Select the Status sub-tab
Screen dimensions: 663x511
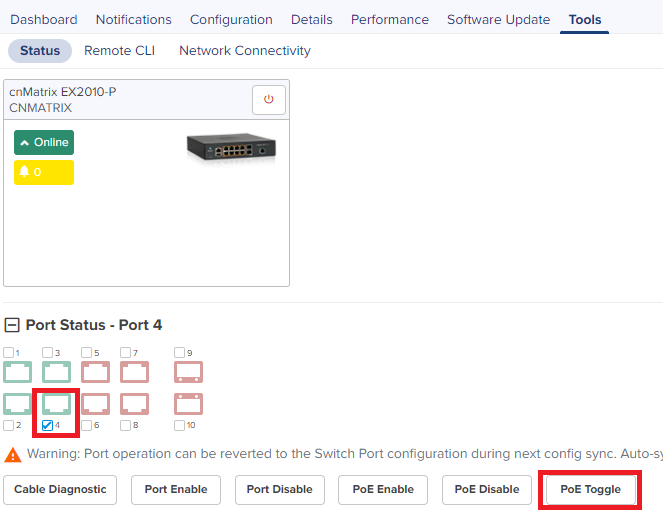[40, 51]
